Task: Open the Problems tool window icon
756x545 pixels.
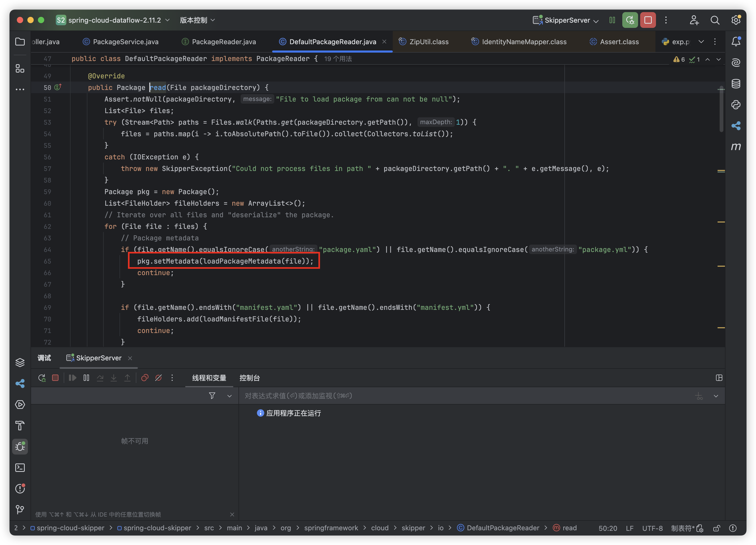Action: click(x=20, y=488)
